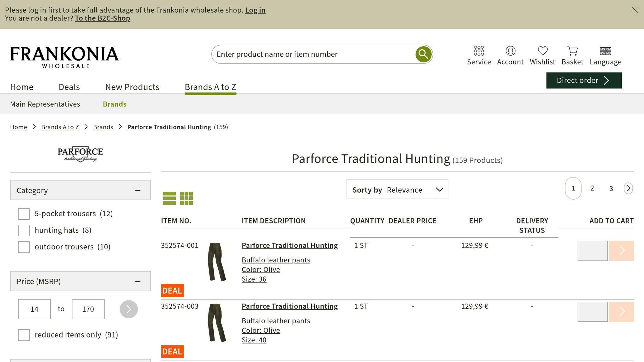Viewport: 644px width, 362px height.
Task: Switch to grid view layout icon
Action: pos(186,198)
